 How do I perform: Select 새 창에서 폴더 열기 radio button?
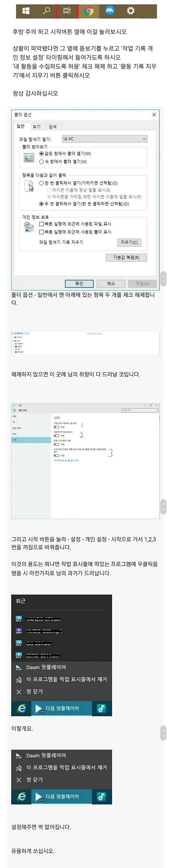(x=42, y=162)
